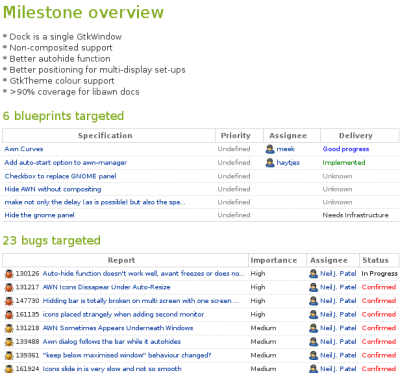Open Hide the gnome panel blueprint
Viewport: 400px width, 373px height.
tap(39, 215)
